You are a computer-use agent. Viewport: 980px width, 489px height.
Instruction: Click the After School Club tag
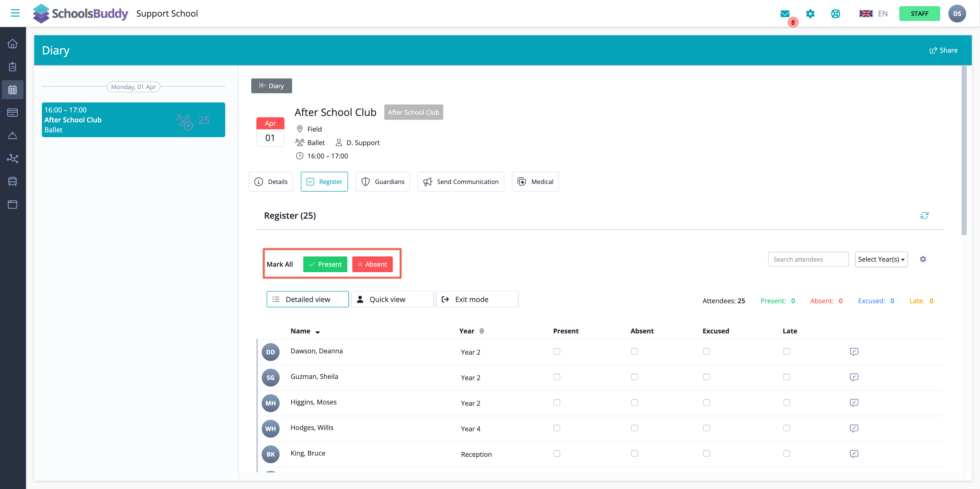point(414,112)
